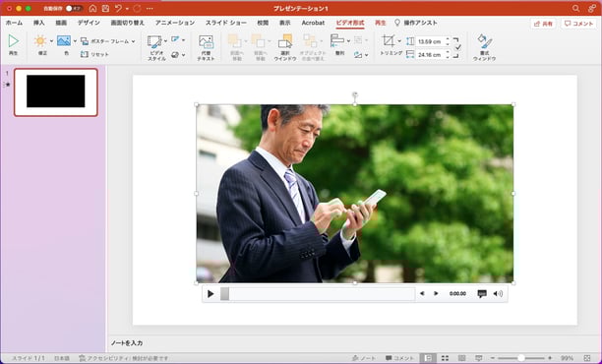
Task: Toggle Comments (コメント) in status bar
Action: [x=399, y=358]
